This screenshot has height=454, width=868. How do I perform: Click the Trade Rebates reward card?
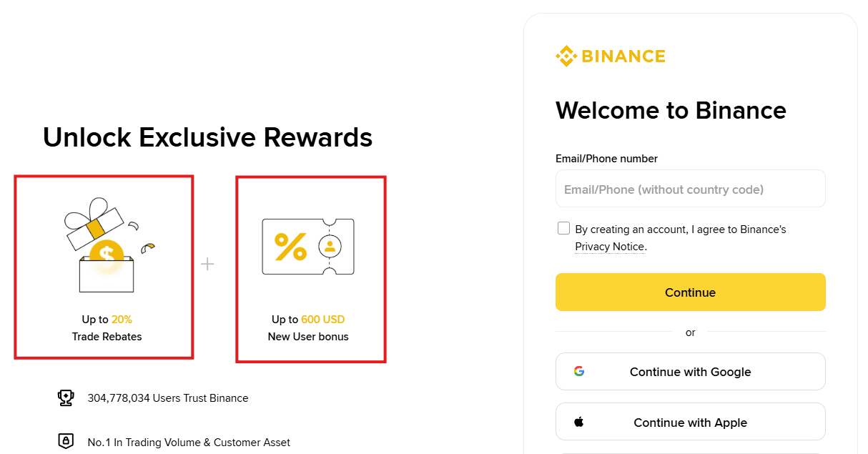pos(104,265)
